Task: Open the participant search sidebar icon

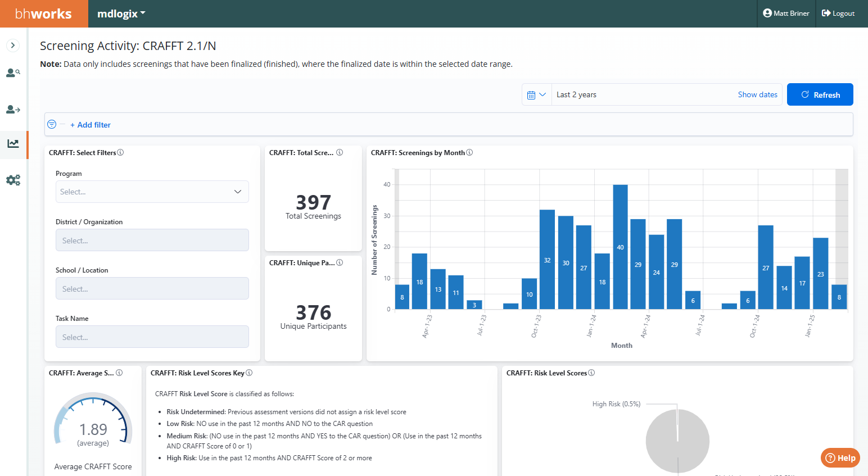Action: [x=13, y=73]
